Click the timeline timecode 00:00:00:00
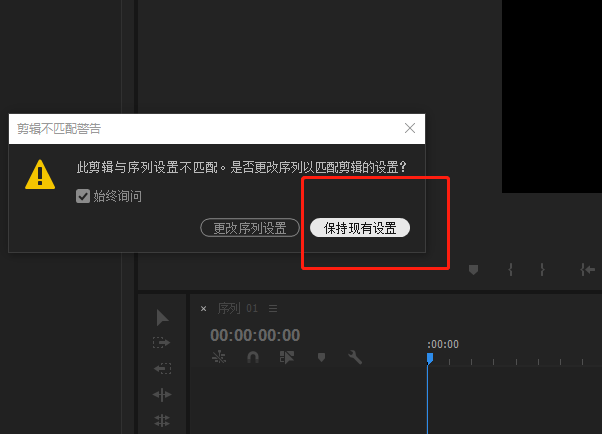602x434 pixels. coord(255,335)
